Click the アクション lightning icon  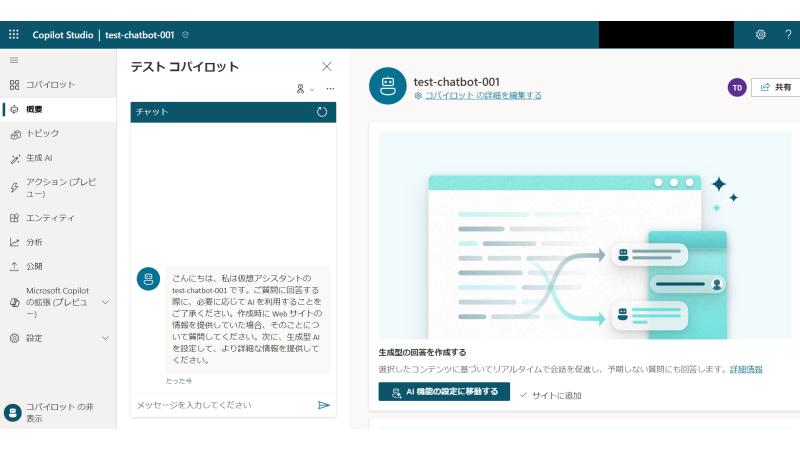(14, 187)
